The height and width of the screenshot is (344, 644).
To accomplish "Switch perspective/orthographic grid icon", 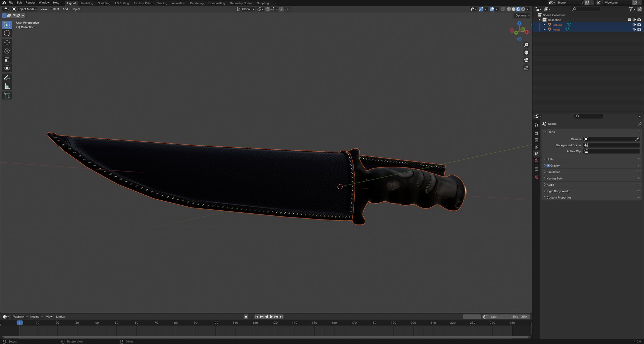I will coord(526,68).
